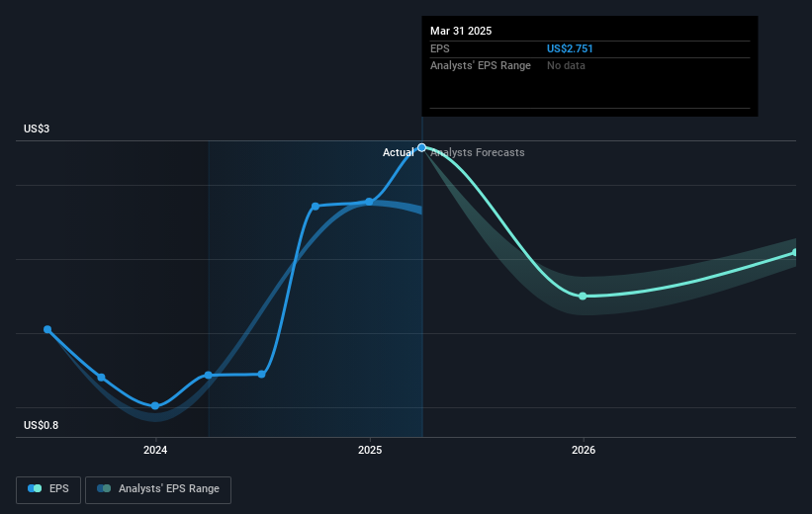Toggle the Analysts' EPS Range legend button
Image resolution: width=812 pixels, height=514 pixels.
click(x=158, y=489)
